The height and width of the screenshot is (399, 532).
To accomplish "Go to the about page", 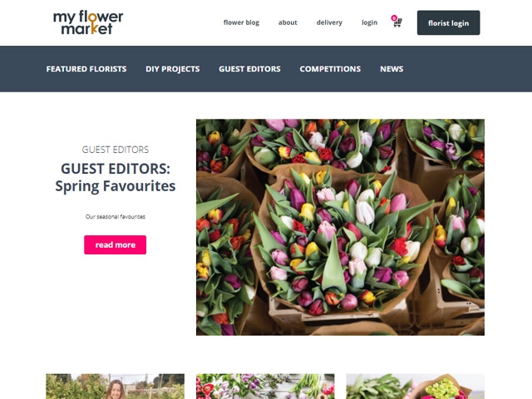I will (x=288, y=22).
